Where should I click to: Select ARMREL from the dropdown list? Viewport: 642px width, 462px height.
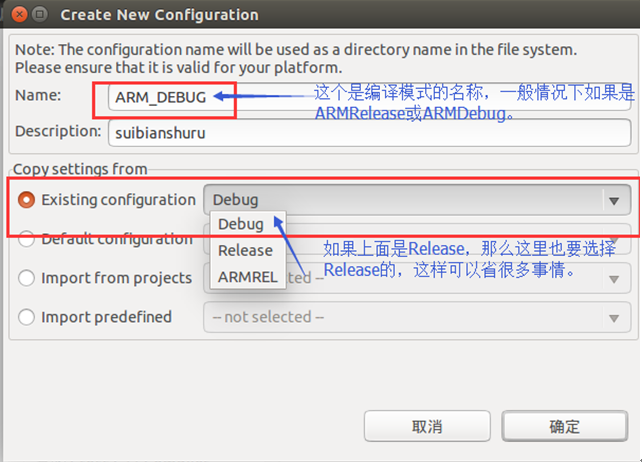[x=247, y=276]
